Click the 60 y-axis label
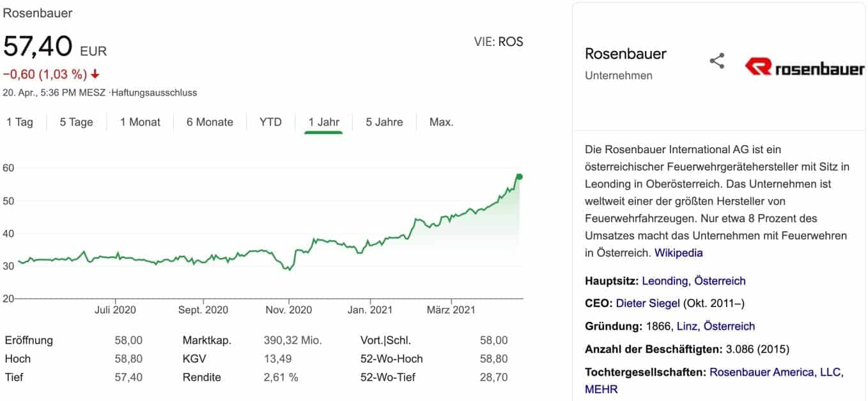 [9, 168]
